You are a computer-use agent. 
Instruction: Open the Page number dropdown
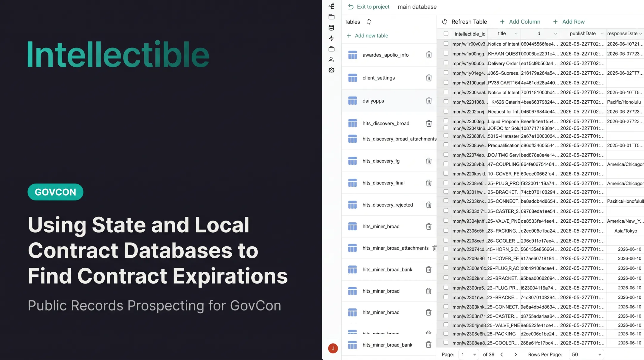pos(468,354)
